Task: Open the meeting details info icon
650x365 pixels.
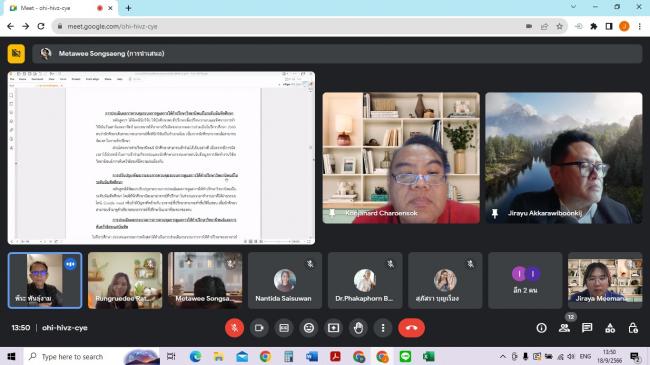Action: coord(541,328)
